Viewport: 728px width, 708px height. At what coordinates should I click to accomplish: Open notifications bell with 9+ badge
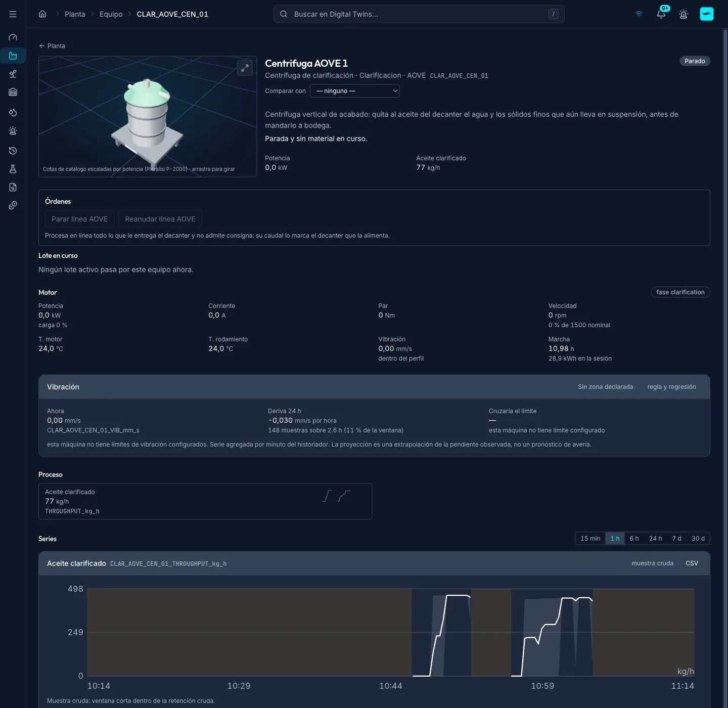[x=661, y=14]
